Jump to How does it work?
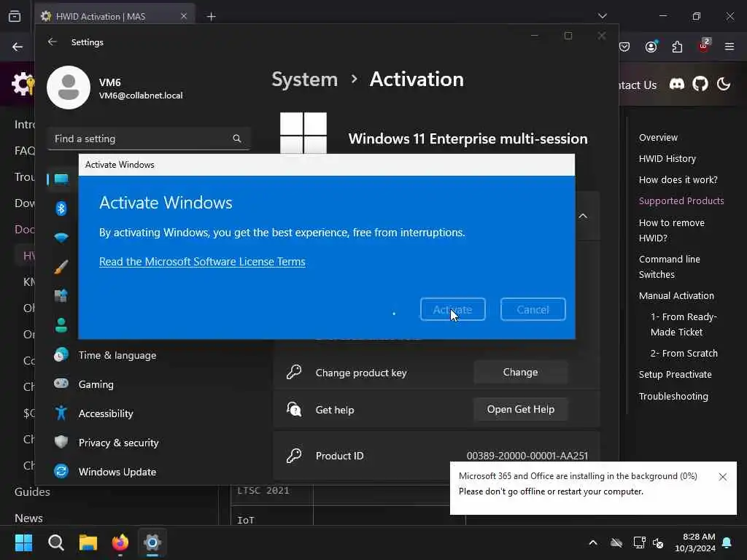Image resolution: width=747 pixels, height=560 pixels. coord(678,179)
